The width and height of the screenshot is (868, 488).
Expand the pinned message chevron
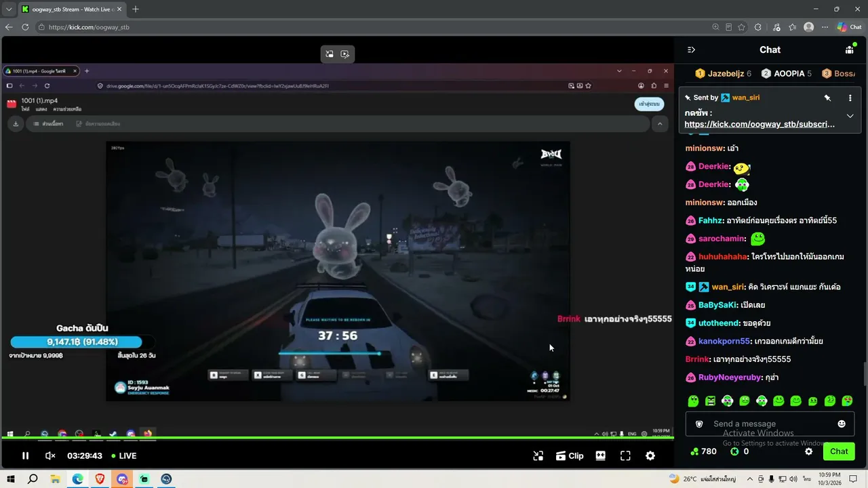[850, 116]
